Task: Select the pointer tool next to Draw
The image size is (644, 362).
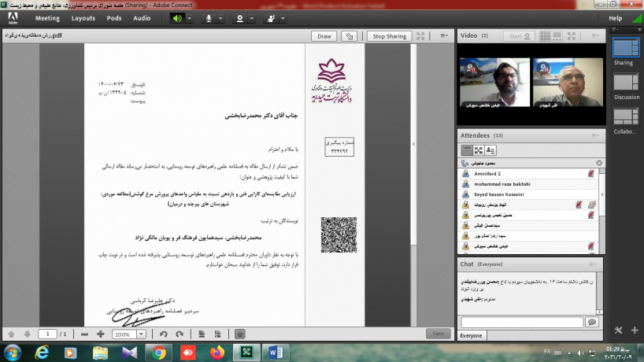Action: (x=350, y=36)
